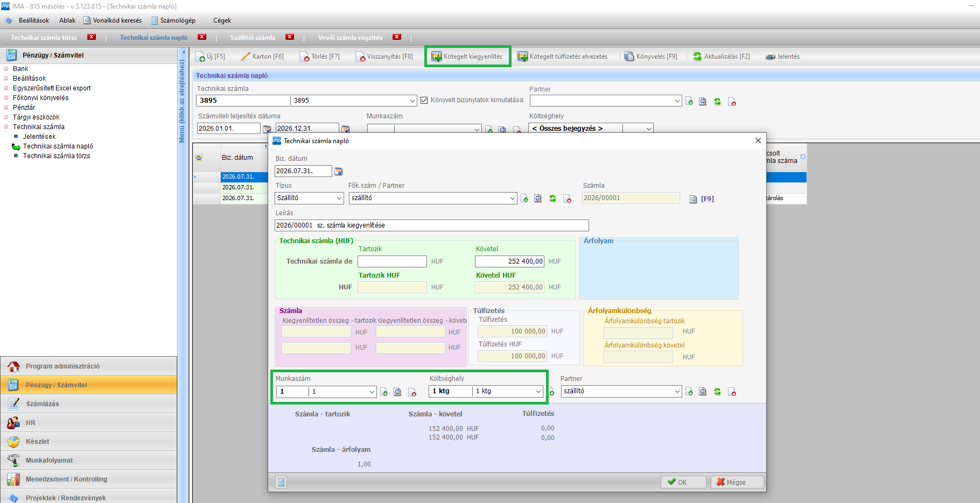
Task: Click the Könyvelés [F9] toolbar icon
Action: coord(629,56)
